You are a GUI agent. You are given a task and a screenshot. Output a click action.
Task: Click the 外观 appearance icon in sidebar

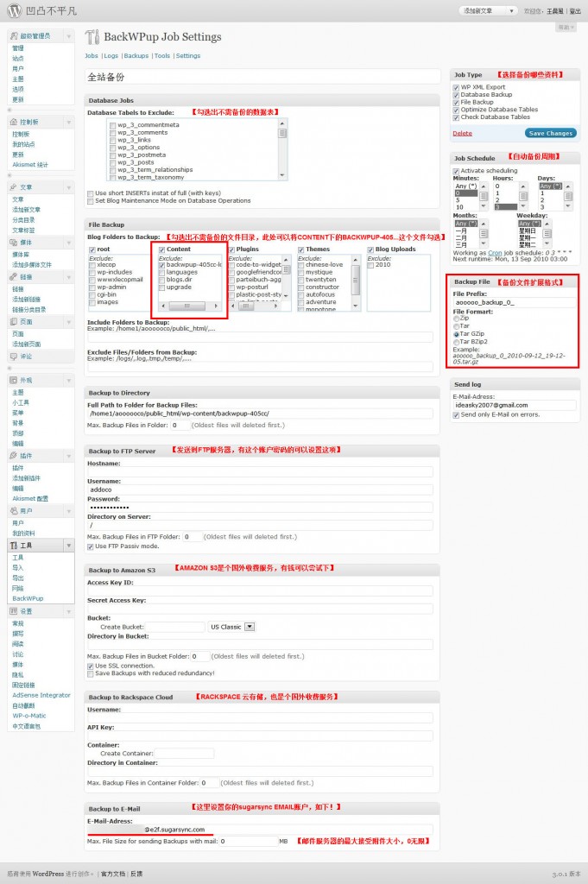click(14, 381)
